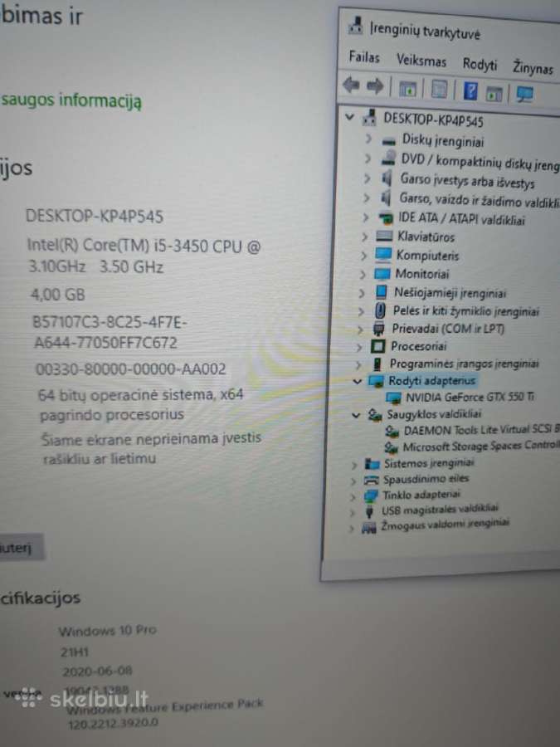Viewport: 560px width, 747px height.
Task: Click the scan hardware monitor icon
Action: pyautogui.click(x=525, y=94)
